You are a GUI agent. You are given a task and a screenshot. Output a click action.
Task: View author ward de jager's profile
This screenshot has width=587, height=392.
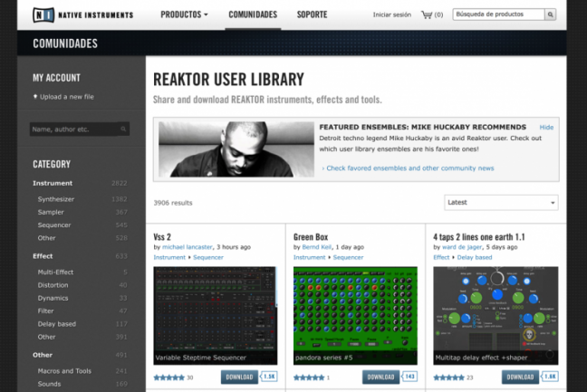click(462, 247)
